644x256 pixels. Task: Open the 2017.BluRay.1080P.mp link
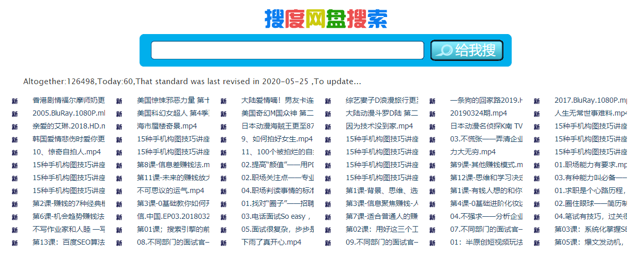coord(591,100)
